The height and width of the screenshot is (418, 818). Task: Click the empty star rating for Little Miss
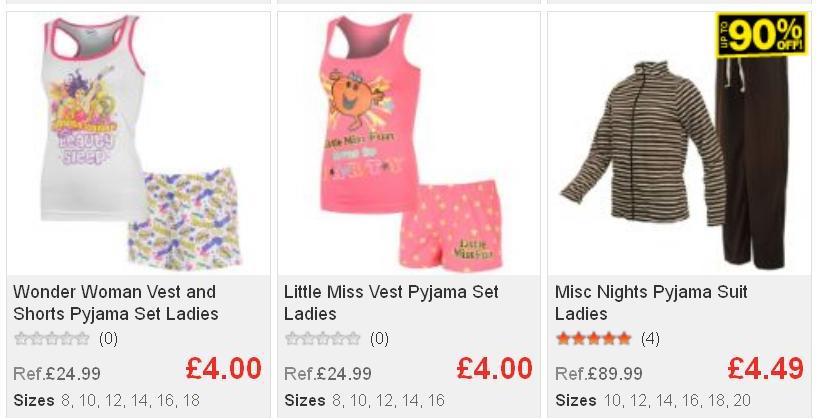(x=322, y=339)
